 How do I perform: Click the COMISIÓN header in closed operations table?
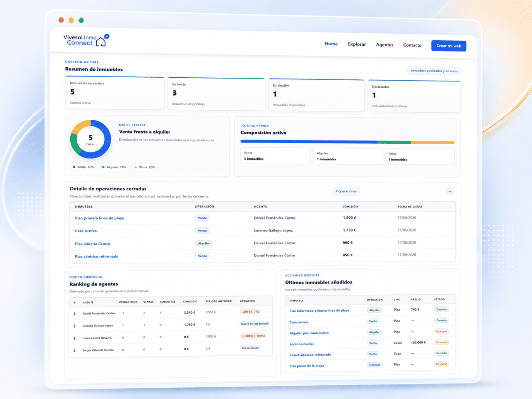(x=350, y=207)
